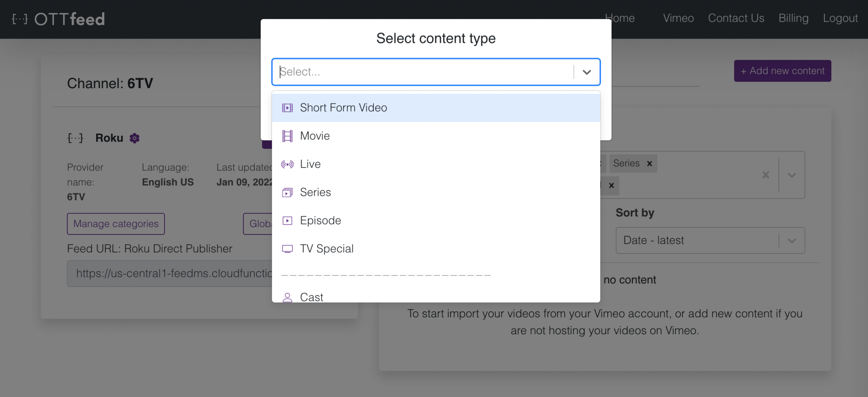Select Logout in the top navigation

click(x=840, y=18)
